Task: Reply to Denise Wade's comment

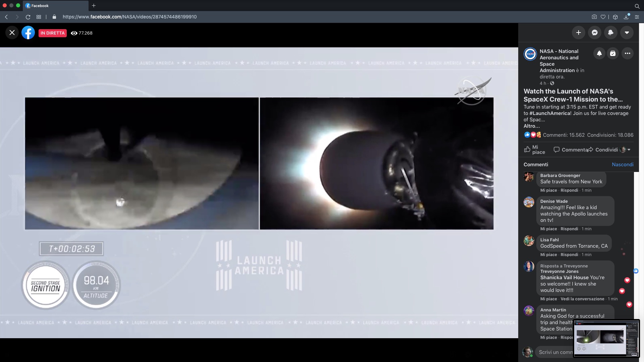Action: tap(569, 229)
